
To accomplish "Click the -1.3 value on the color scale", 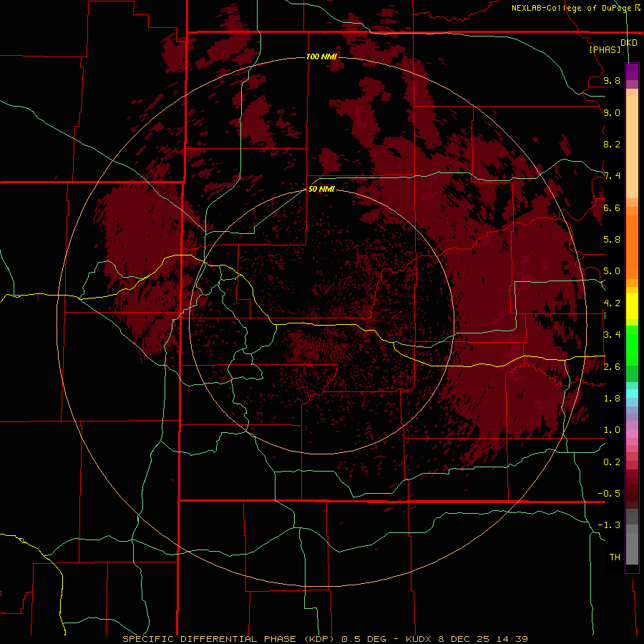I will (609, 525).
